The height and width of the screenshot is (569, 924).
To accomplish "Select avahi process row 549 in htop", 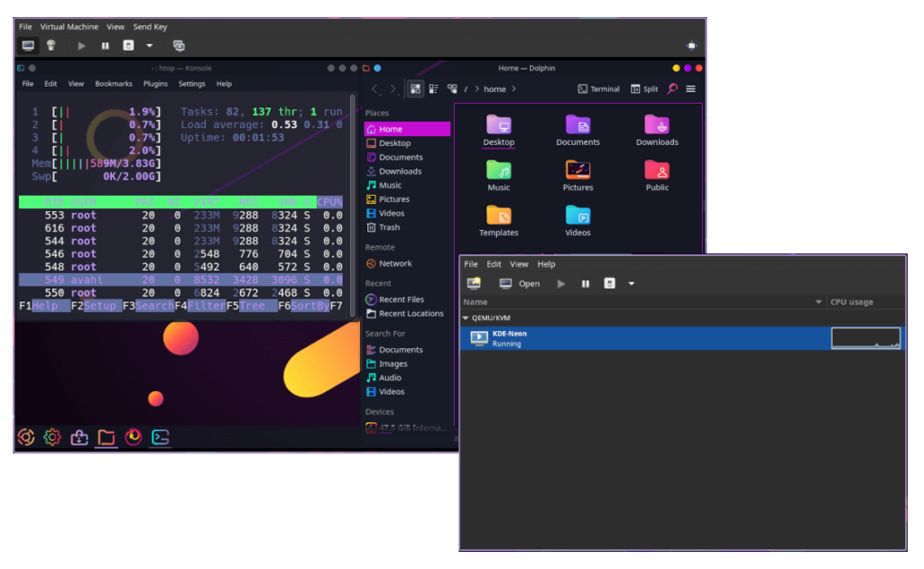I will point(180,280).
